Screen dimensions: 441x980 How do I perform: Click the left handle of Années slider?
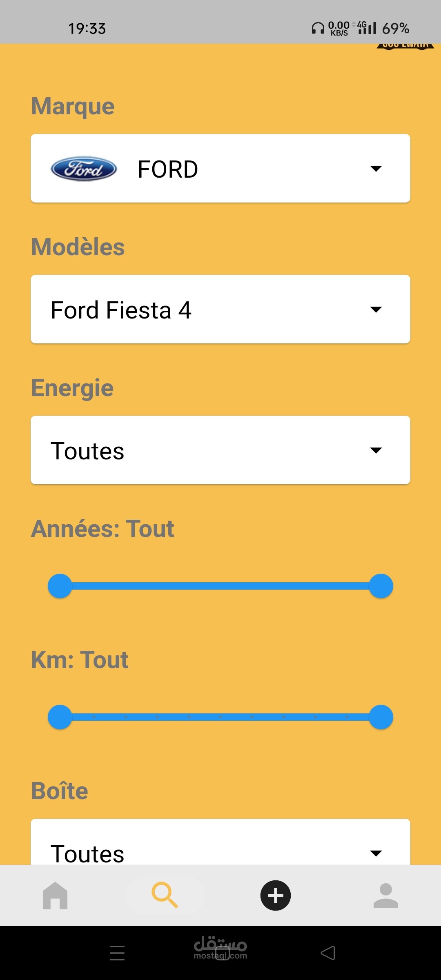[x=60, y=586]
